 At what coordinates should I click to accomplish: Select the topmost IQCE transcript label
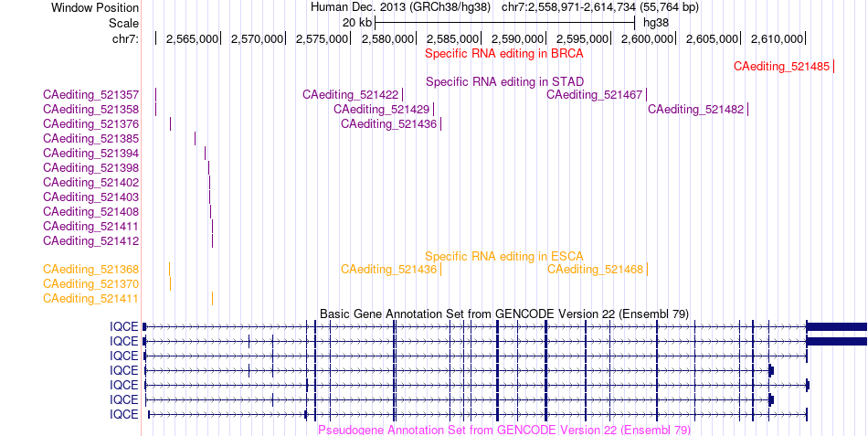(124, 327)
